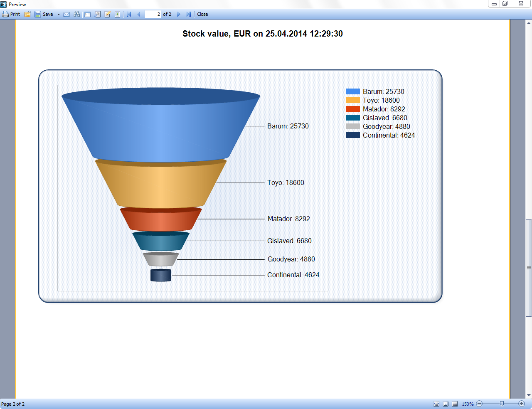The height and width of the screenshot is (409, 532).
Task: Open a report file via folder icon
Action: (28, 14)
